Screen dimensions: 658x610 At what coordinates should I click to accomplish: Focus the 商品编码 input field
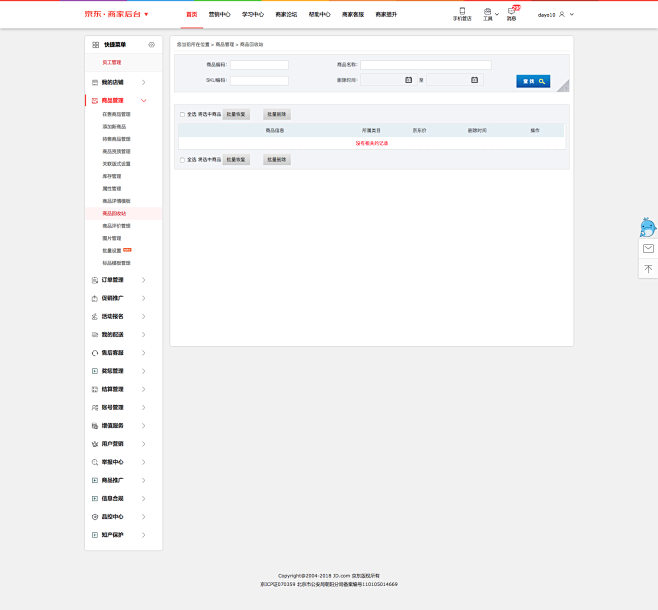(259, 65)
